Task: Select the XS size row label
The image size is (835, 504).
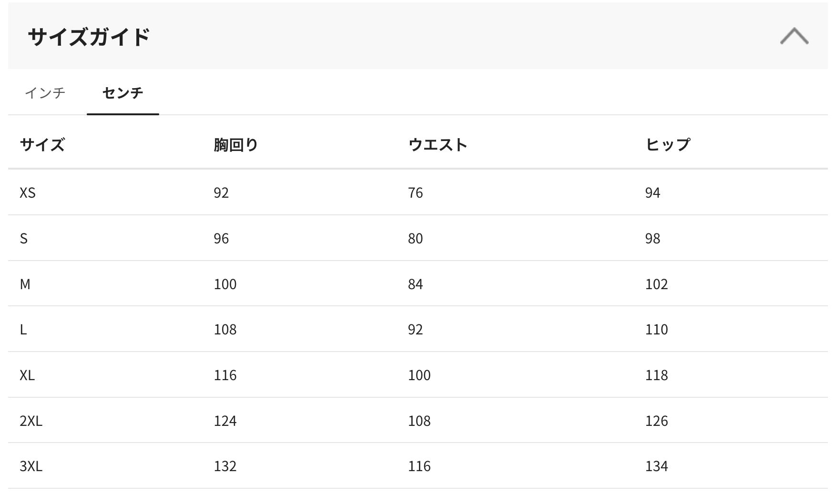Action: point(28,192)
